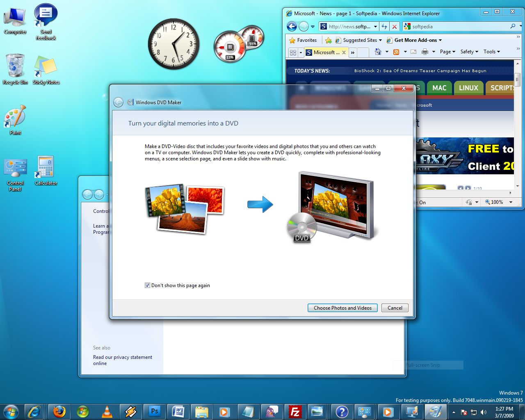Click the Refresh icon next to address bar
The width and height of the screenshot is (525, 420).
[x=384, y=27]
